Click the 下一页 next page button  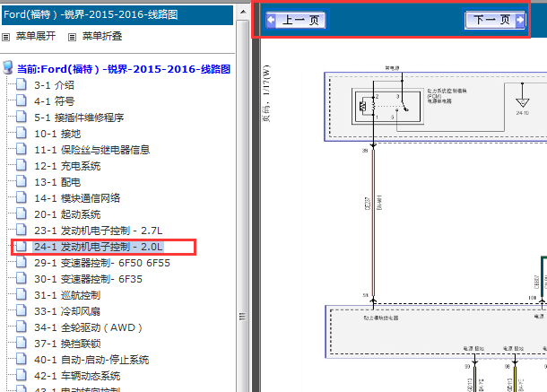point(495,20)
